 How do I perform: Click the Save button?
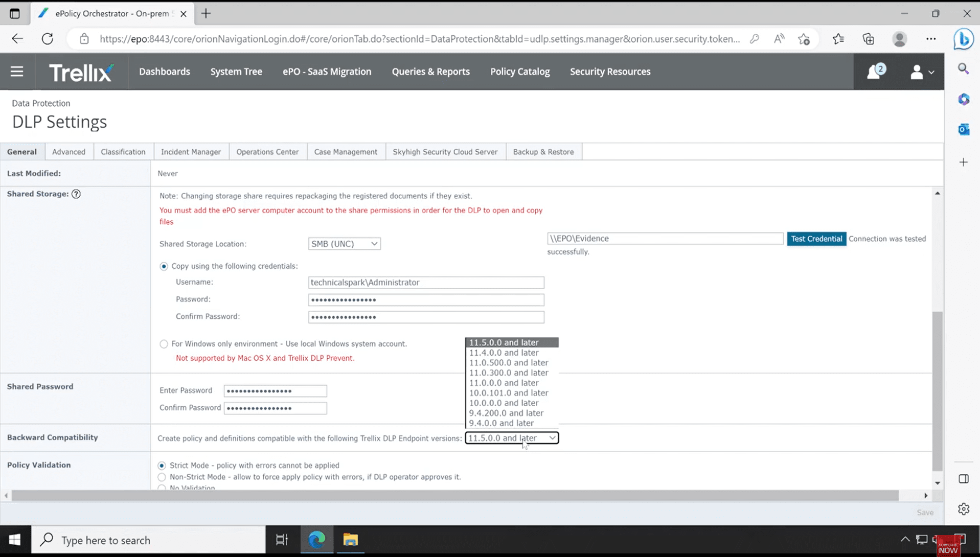click(x=924, y=512)
